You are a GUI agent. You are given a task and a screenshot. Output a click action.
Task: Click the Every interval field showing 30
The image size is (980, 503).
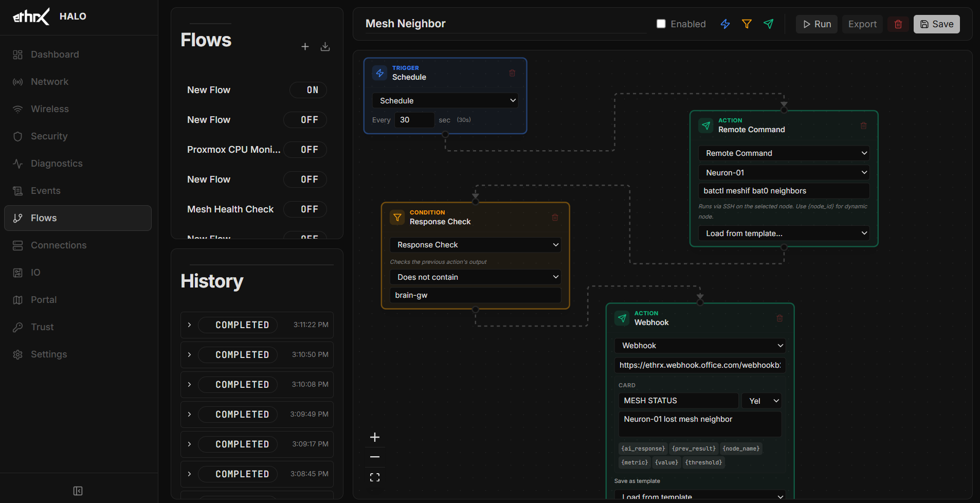click(414, 120)
